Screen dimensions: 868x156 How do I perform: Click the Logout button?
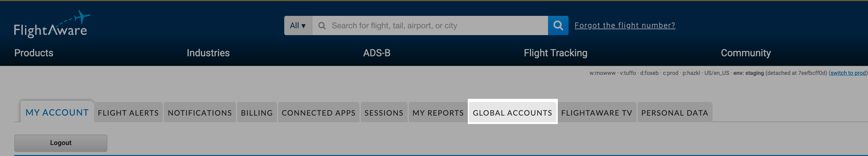point(61,143)
